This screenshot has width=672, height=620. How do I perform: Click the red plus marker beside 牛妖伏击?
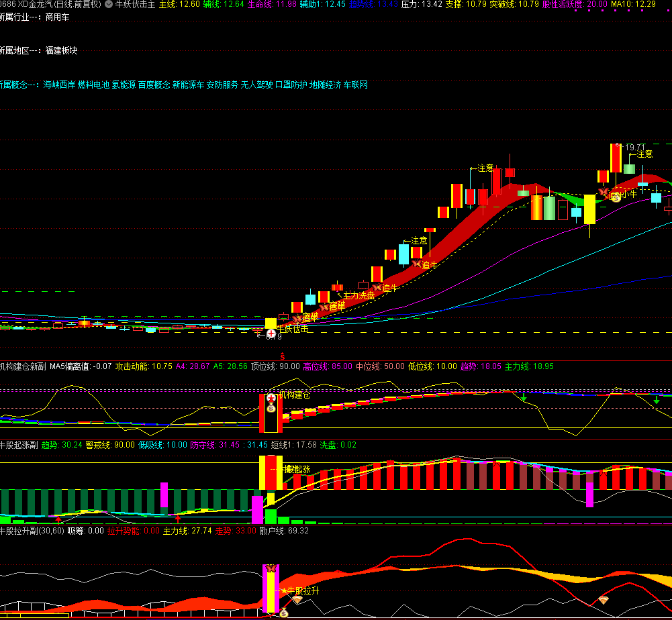click(271, 333)
